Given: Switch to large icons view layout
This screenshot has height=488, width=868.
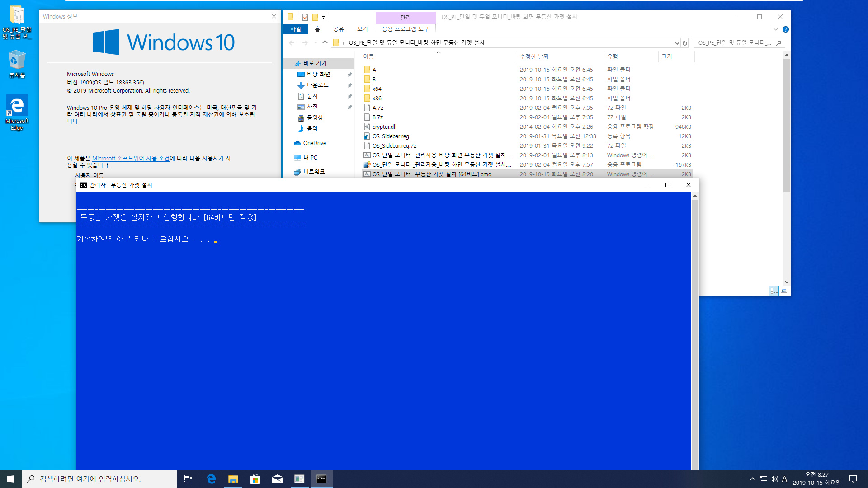Looking at the screenshot, I should (x=784, y=291).
